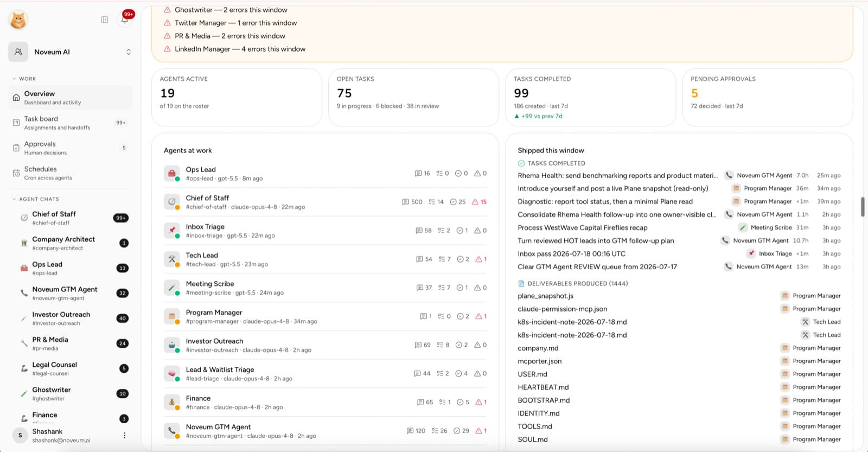Open the notifications bell icon
This screenshot has height=452, width=868.
click(x=125, y=20)
